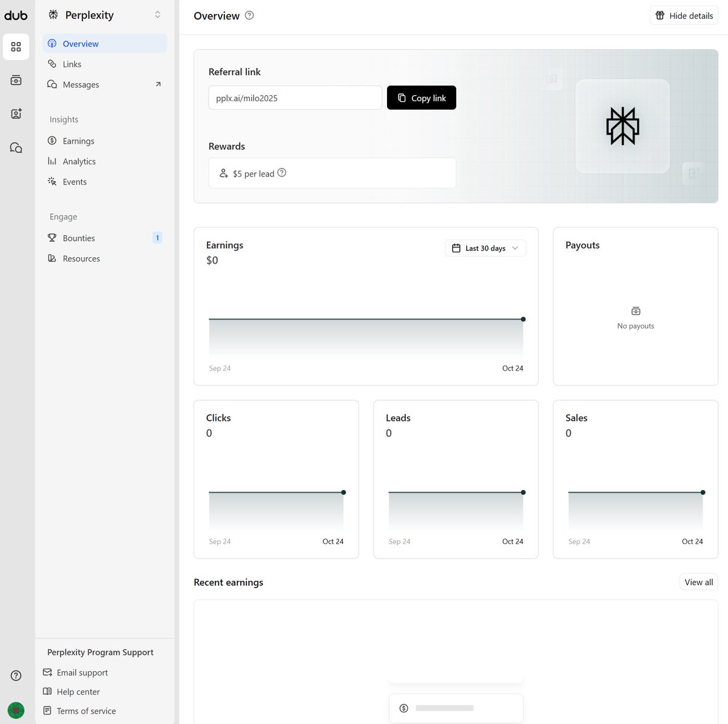Click Hide details button
728x724 pixels.
pos(684,16)
